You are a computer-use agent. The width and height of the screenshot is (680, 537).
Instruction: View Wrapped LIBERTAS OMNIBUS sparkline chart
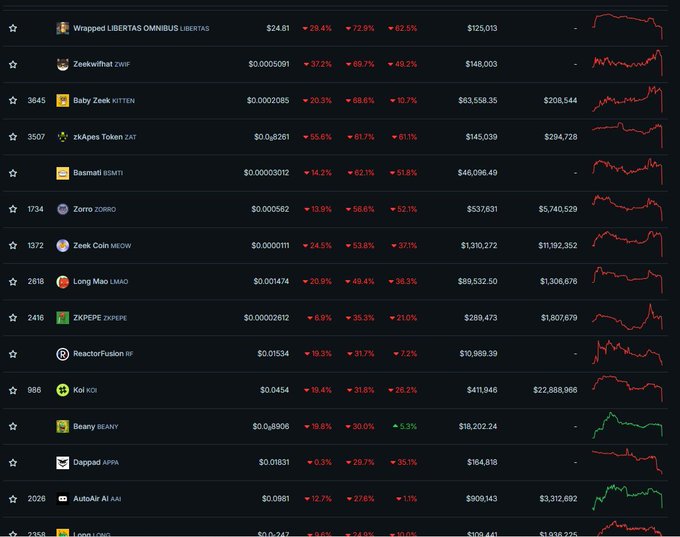(x=628, y=27)
